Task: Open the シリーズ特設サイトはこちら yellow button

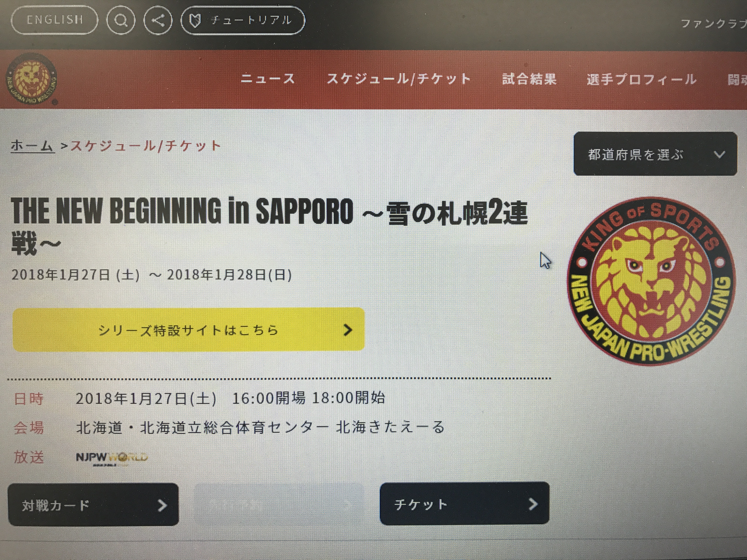Action: tap(189, 330)
